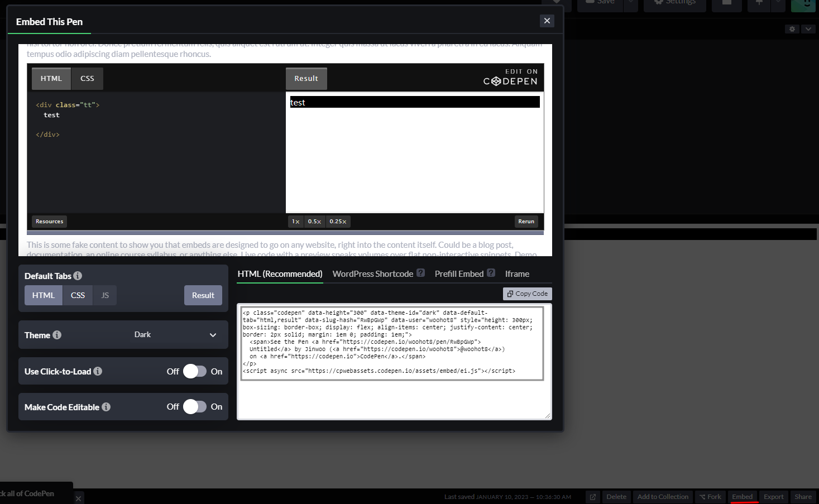Click Embed in footer bar
Image resolution: width=819 pixels, height=504 pixels.
click(743, 497)
